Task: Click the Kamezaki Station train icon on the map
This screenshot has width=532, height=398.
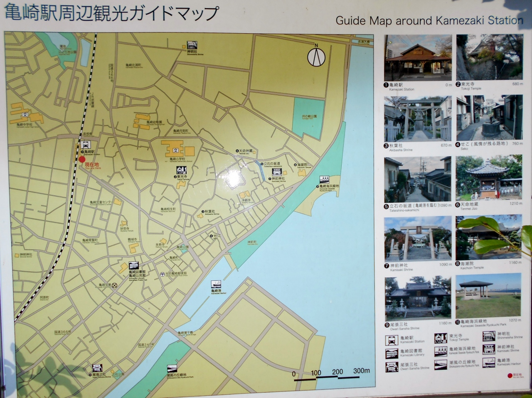Action: (86, 145)
